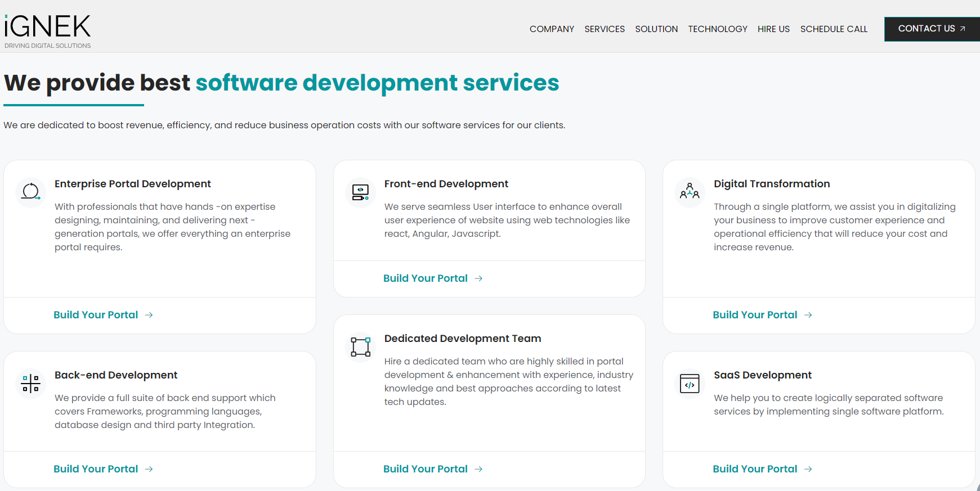Click arrow beside Dedicated Team's Build Your Portal
Image resolution: width=980 pixels, height=491 pixels.
tap(478, 469)
